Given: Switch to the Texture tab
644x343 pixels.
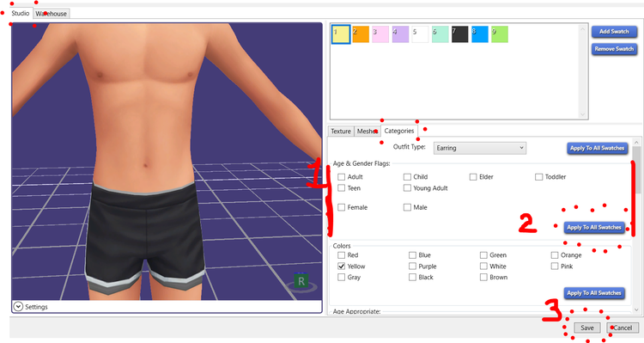Looking at the screenshot, I should (x=341, y=132).
